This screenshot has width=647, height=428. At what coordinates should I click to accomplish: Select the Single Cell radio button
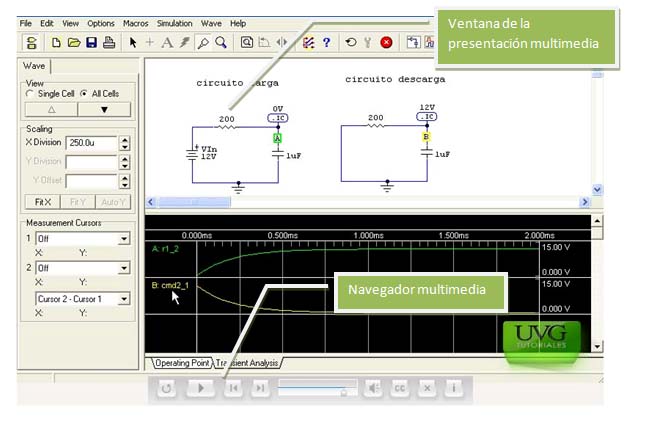point(31,93)
